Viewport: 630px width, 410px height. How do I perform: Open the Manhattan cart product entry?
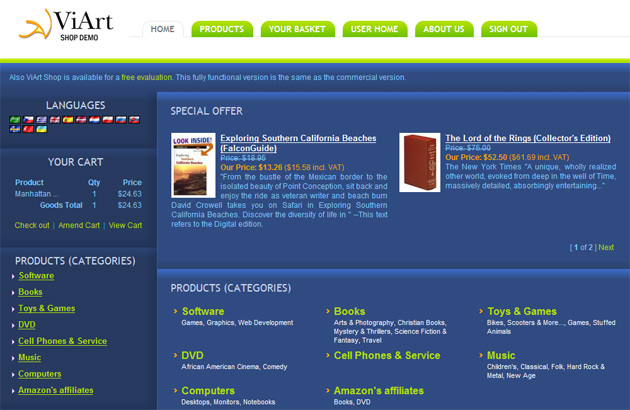pos(37,194)
